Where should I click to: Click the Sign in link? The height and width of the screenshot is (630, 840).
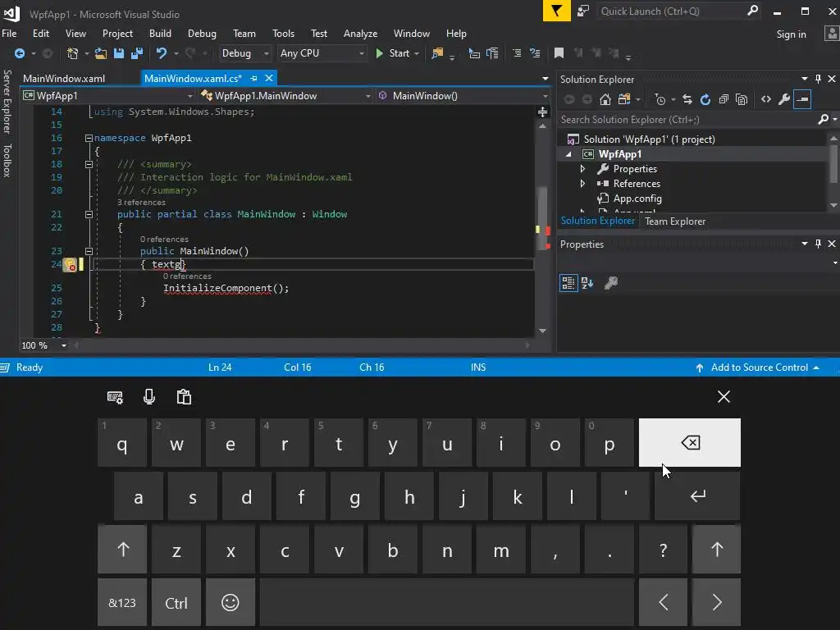click(x=792, y=34)
